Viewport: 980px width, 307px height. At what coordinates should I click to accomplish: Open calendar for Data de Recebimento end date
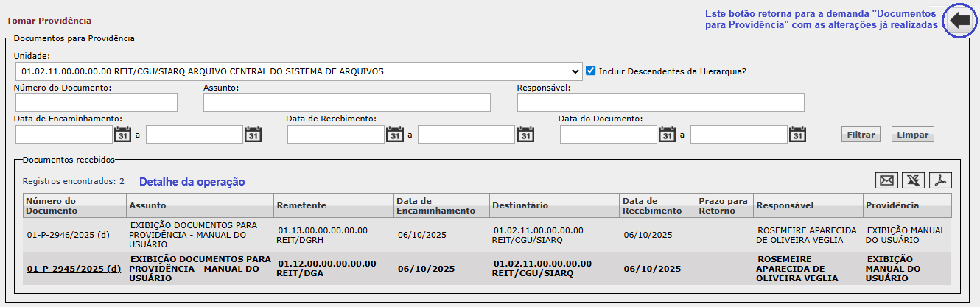click(525, 135)
